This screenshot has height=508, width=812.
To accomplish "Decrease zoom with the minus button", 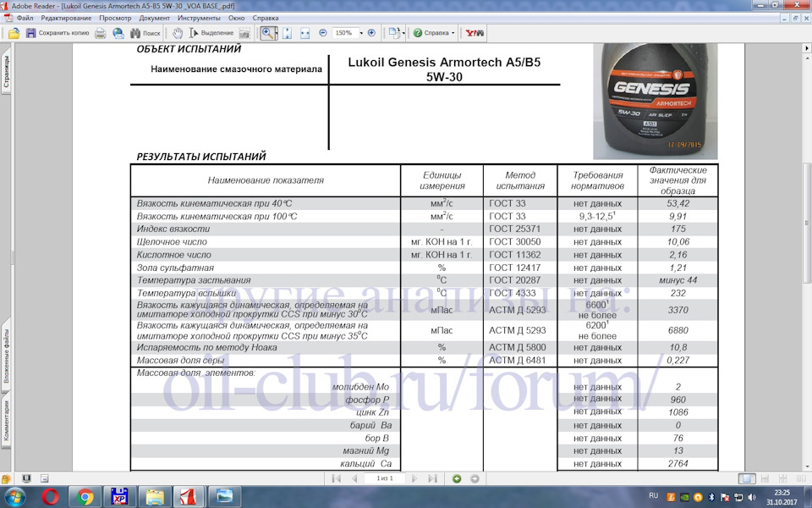I will point(322,33).
